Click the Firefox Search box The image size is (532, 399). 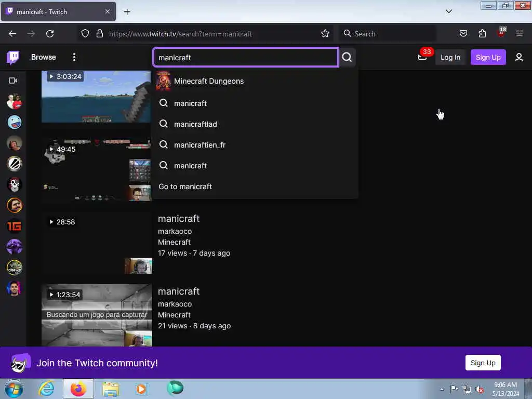[388, 34]
